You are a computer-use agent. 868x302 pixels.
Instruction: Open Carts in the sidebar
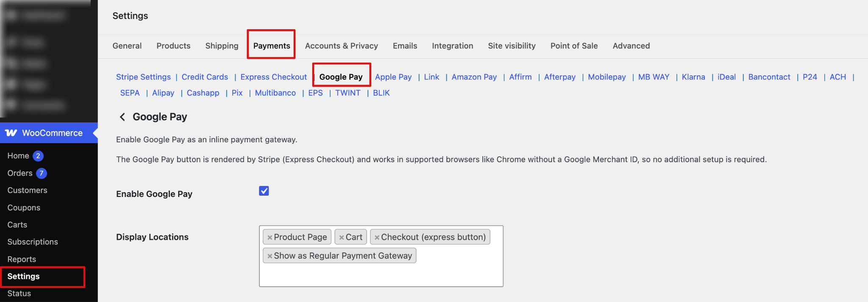(17, 225)
